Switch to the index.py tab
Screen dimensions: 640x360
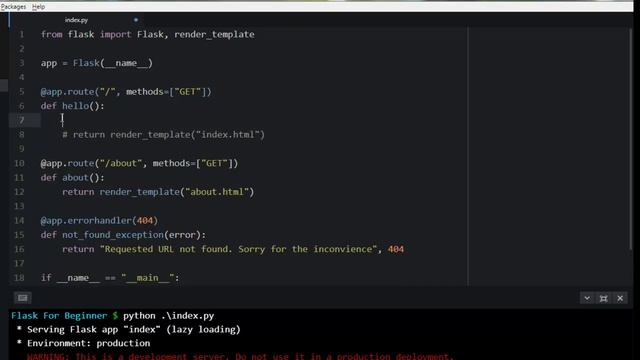click(76, 20)
